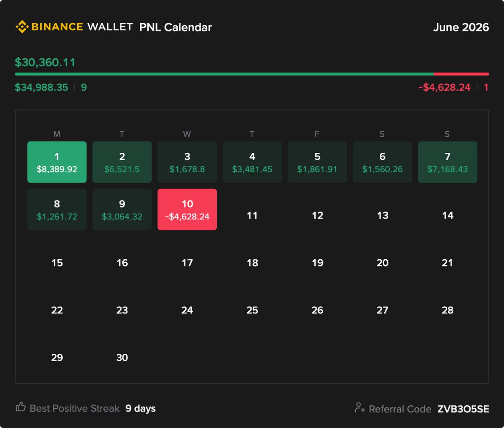Select June 9 tile with $3,064.32
Screen dimensions: 504x428
coord(122,209)
